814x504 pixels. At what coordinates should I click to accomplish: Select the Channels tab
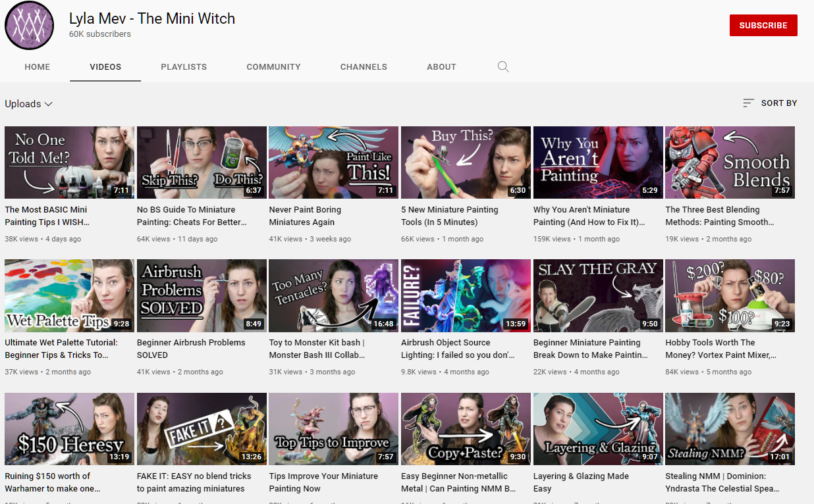[364, 67]
